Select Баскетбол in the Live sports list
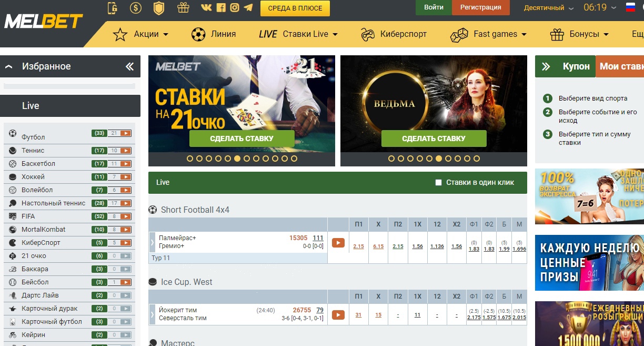644x346 pixels. pos(38,163)
